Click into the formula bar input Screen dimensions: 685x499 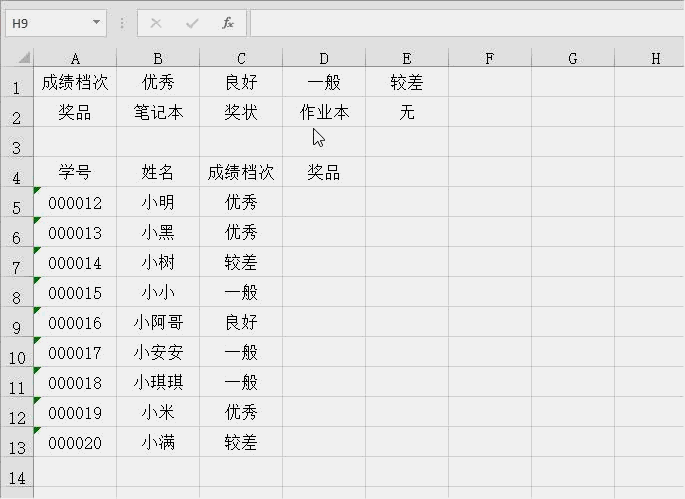coord(467,23)
